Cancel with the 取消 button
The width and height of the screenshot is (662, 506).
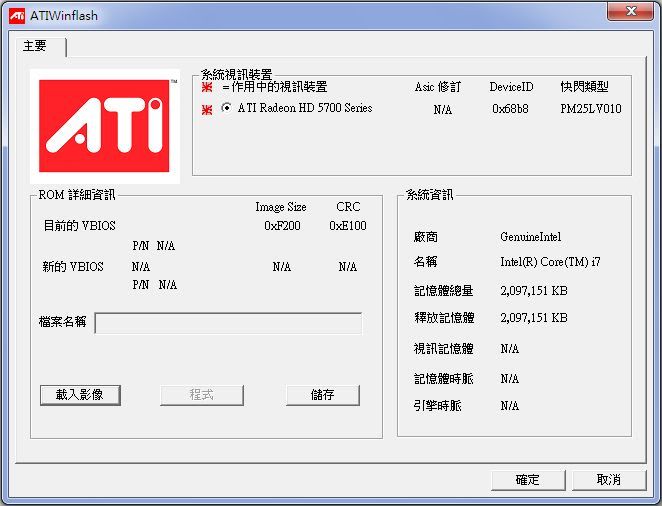coord(609,480)
